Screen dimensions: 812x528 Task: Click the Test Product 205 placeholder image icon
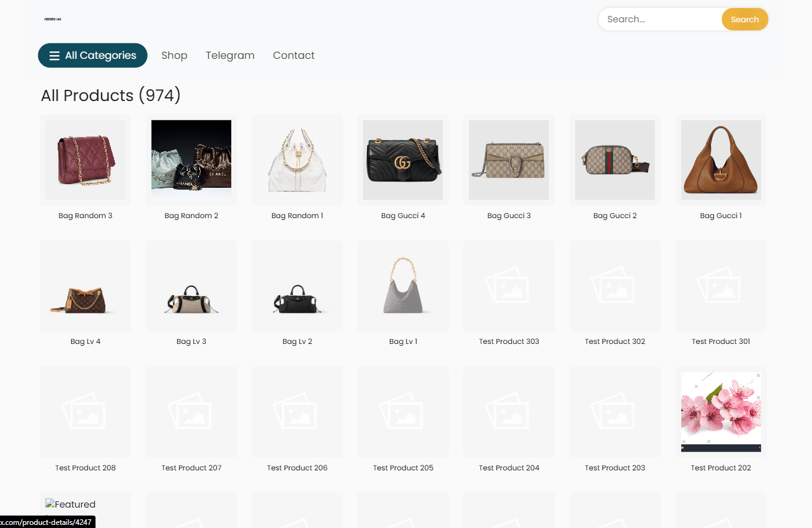[x=403, y=412]
